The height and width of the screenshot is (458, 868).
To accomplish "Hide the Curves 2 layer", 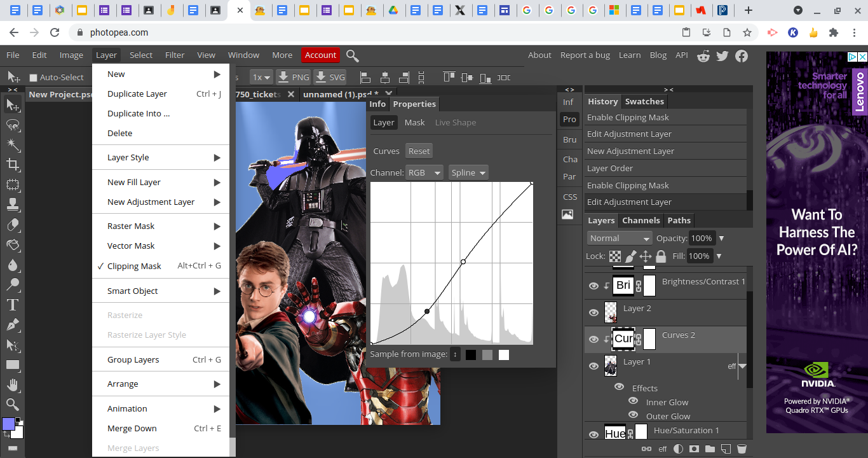I will [593, 339].
